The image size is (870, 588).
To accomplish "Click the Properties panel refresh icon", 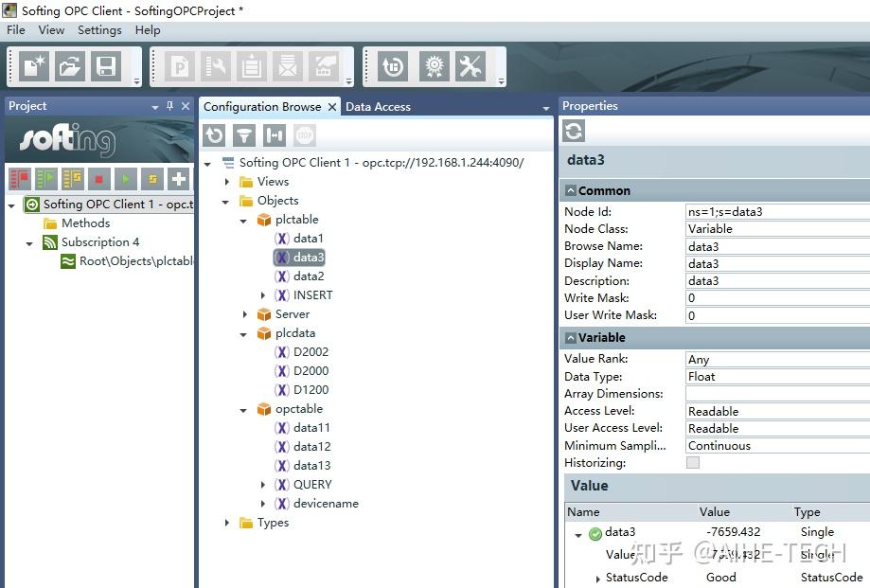I will (x=574, y=132).
